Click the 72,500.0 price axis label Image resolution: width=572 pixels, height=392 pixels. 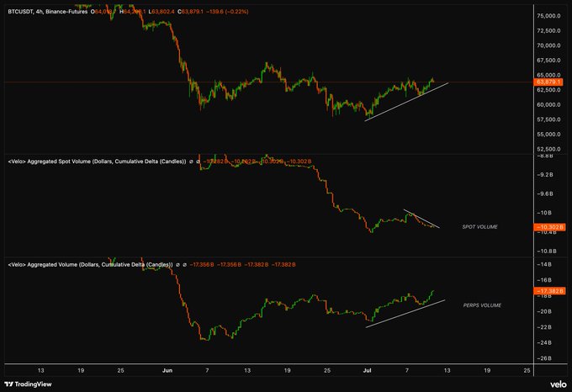[x=548, y=30]
